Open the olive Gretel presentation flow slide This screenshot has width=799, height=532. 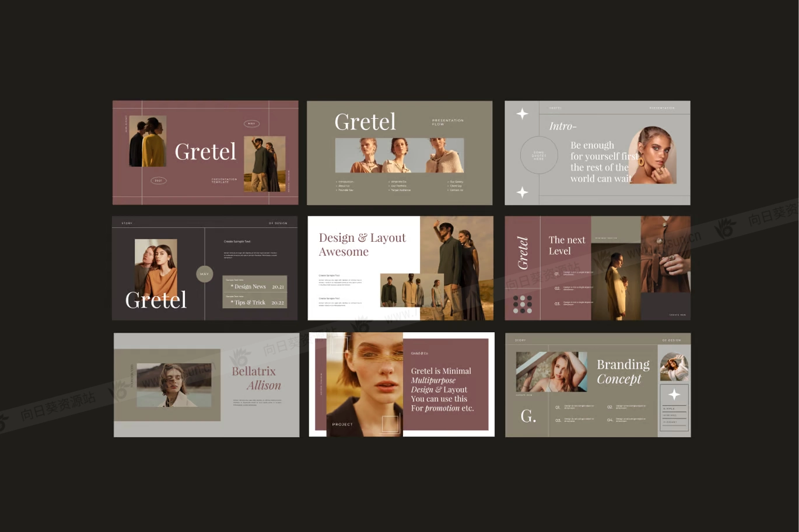399,153
